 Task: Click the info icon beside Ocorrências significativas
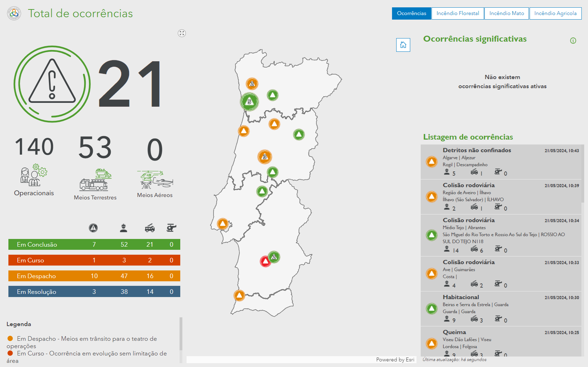point(573,41)
